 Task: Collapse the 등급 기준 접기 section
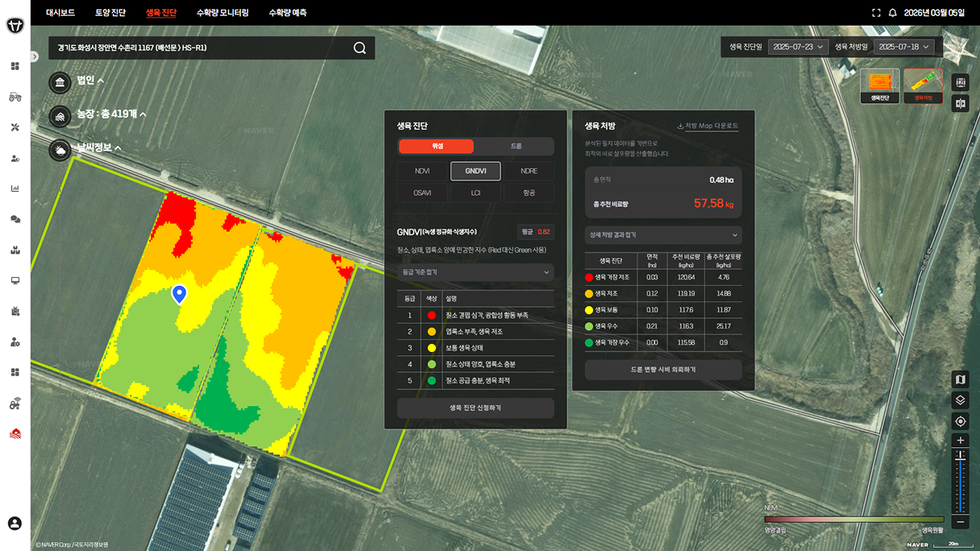475,272
